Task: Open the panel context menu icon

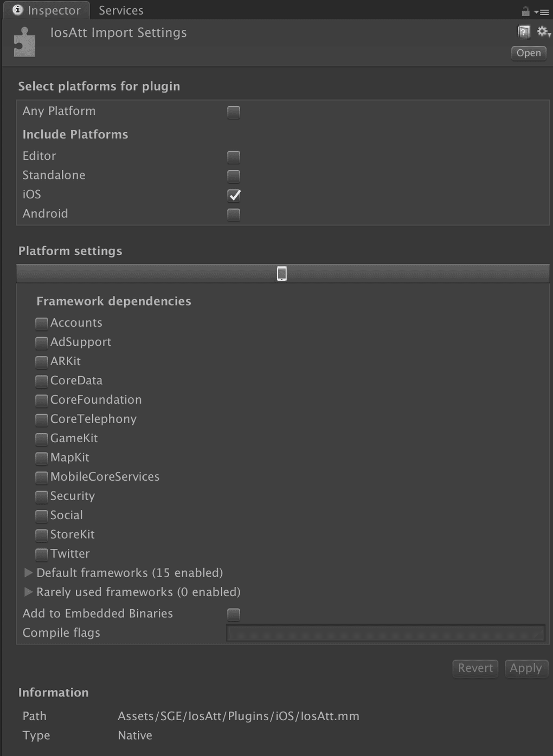Action: coord(543,11)
